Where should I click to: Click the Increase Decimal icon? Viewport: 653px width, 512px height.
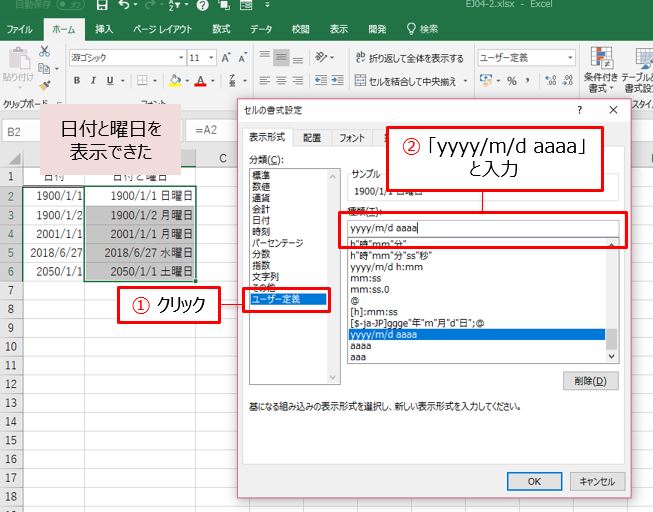(551, 80)
